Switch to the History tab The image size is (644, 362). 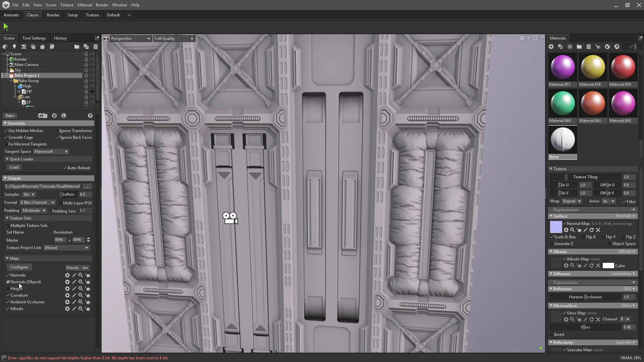click(60, 38)
